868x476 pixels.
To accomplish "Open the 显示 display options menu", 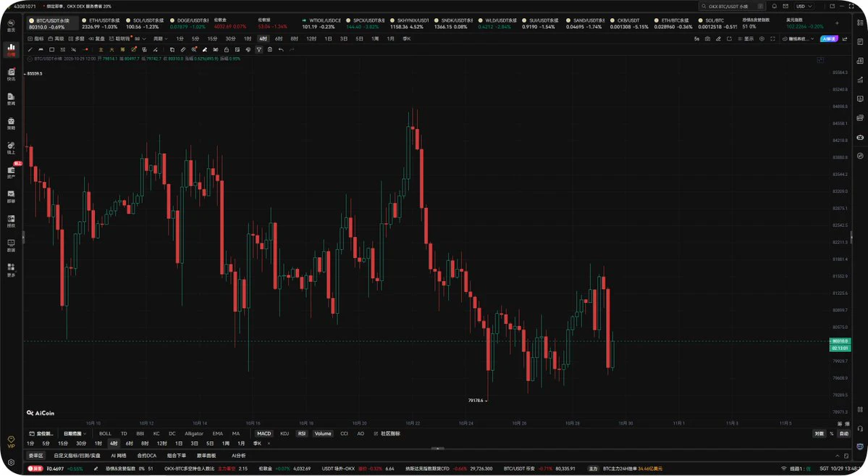I will pos(746,39).
